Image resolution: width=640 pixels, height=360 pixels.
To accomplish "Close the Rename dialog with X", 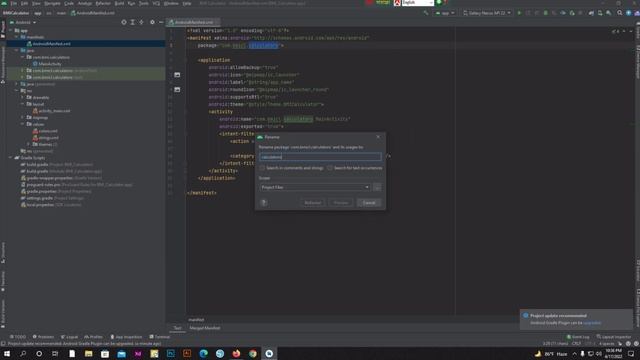I will [x=378, y=137].
